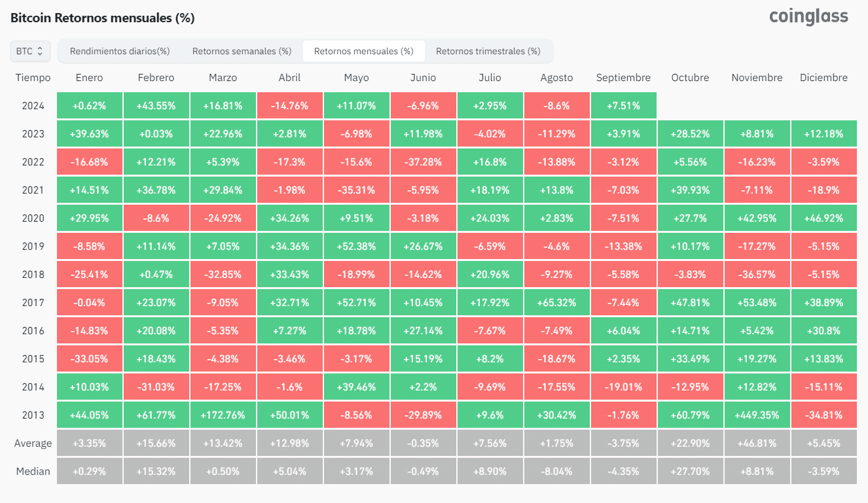Click the 2024 year row label

33,105
